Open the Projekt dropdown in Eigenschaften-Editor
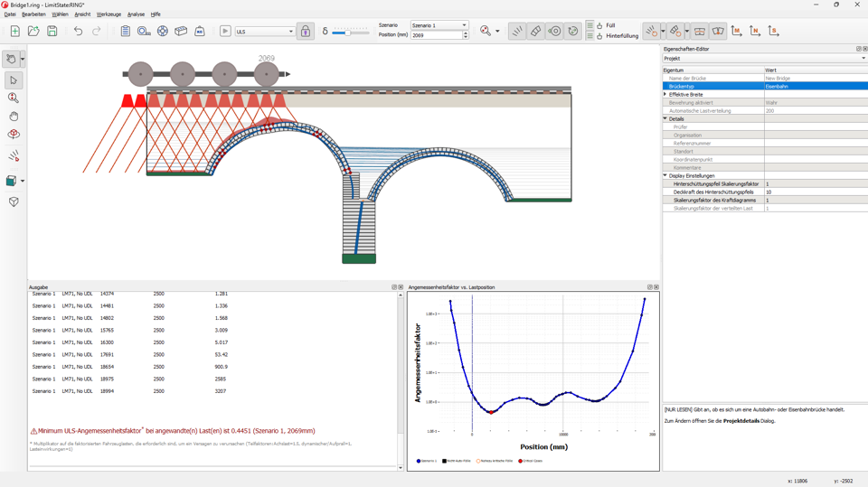The image size is (868, 487). (765, 58)
